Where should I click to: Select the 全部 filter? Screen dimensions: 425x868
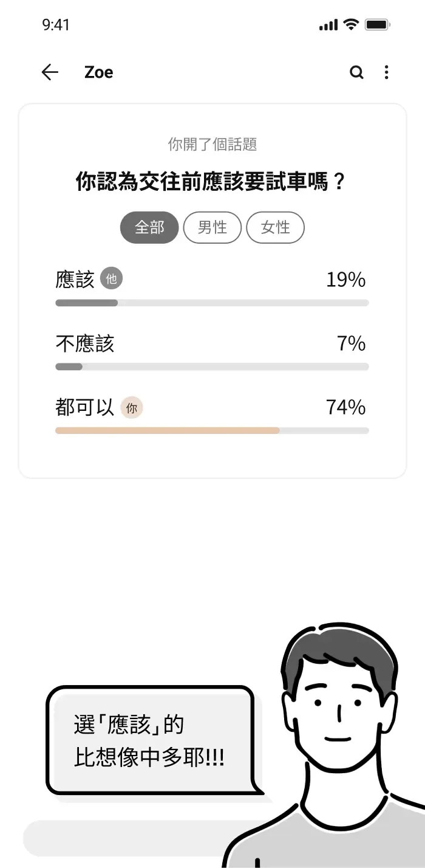(149, 227)
